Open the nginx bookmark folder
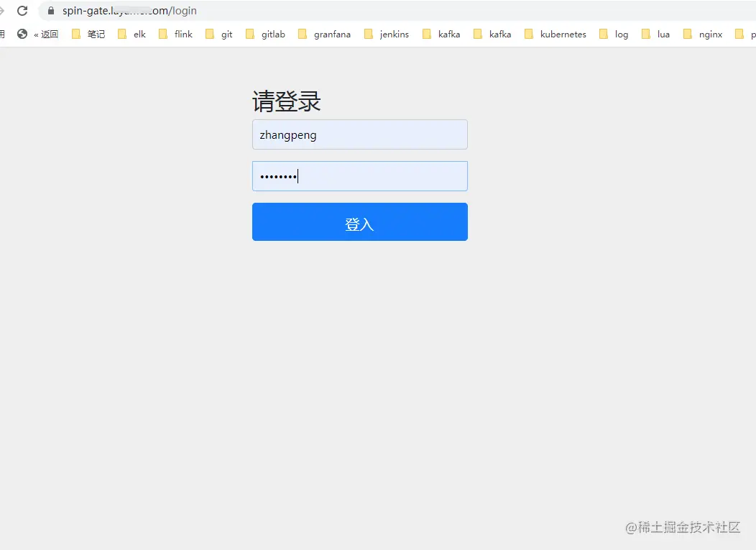The height and width of the screenshot is (550, 756). pos(703,34)
